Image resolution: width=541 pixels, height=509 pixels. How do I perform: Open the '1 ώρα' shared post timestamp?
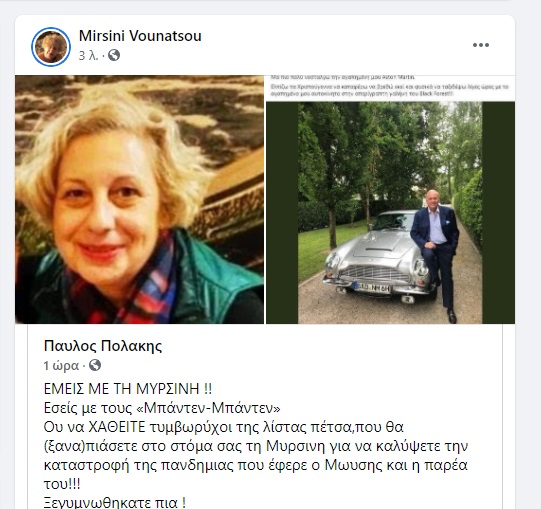61,365
